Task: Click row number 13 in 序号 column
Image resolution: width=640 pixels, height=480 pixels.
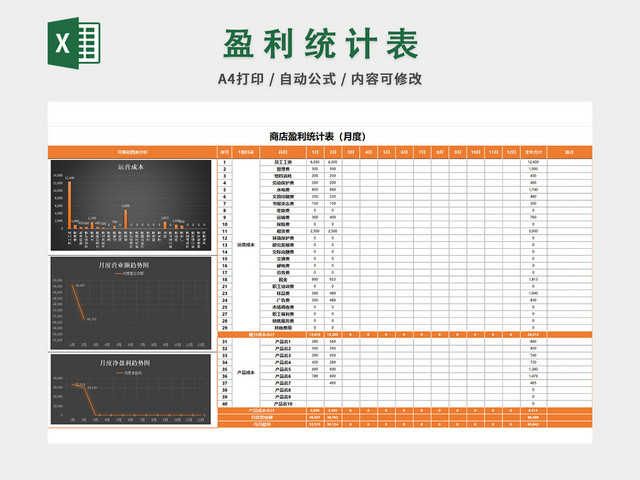Action: pos(224,245)
